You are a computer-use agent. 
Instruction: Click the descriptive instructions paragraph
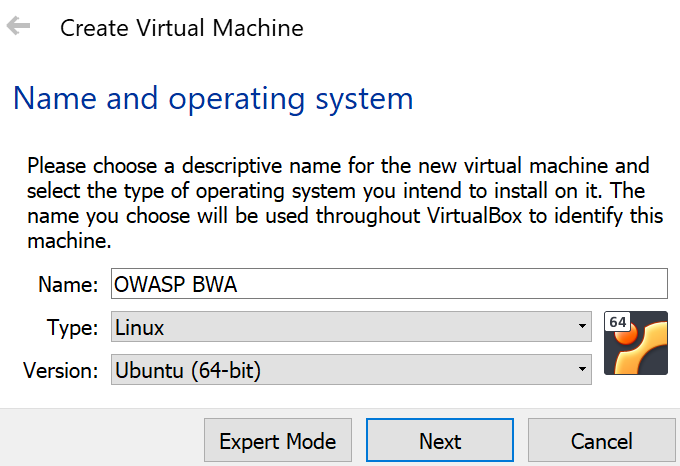338,189
